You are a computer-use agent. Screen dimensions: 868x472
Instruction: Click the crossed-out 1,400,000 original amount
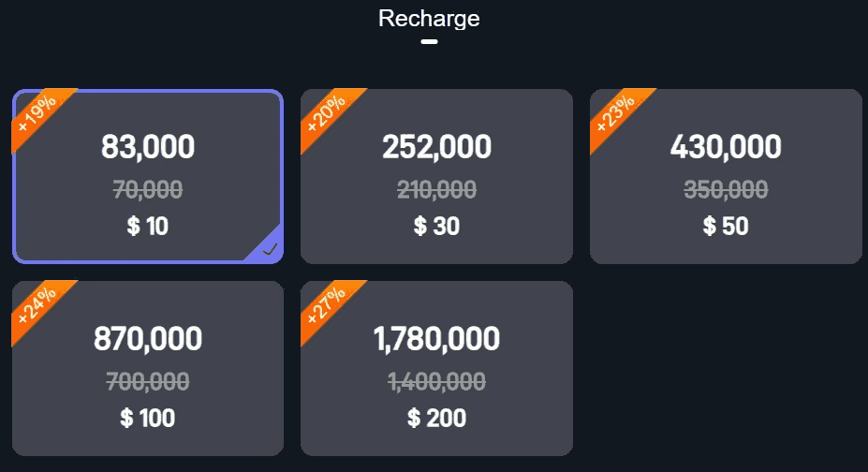point(436,381)
